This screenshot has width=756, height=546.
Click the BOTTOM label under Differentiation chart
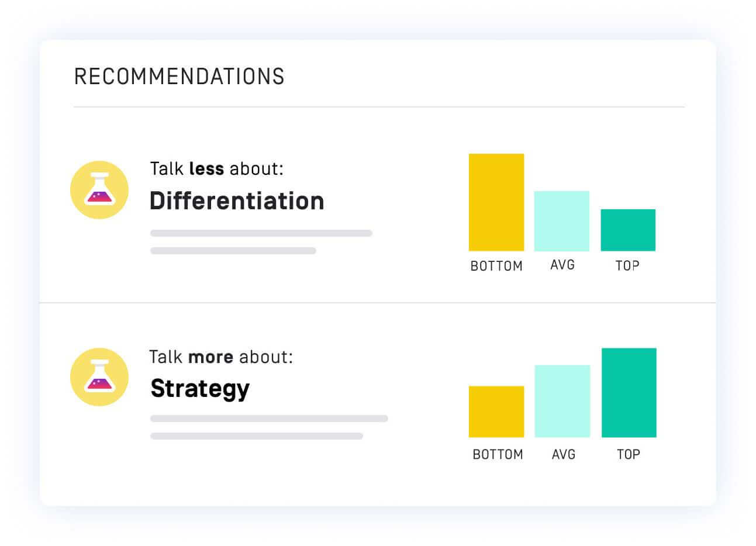point(496,266)
